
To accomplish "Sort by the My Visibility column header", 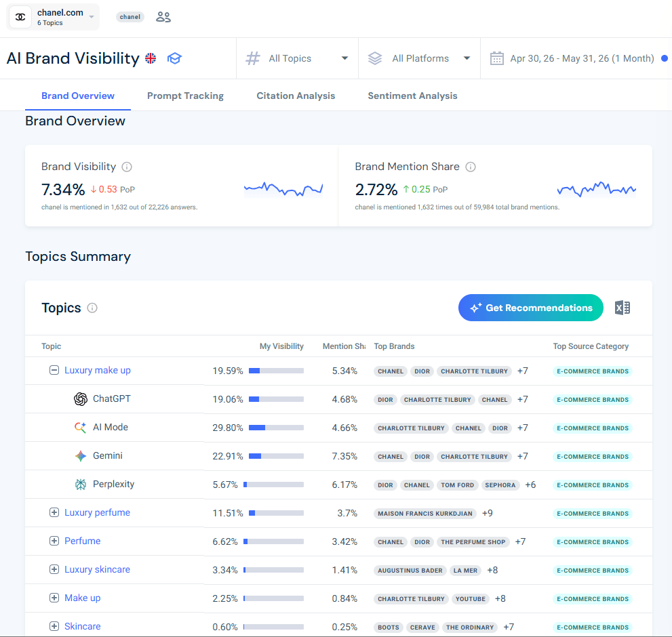I will [281, 346].
